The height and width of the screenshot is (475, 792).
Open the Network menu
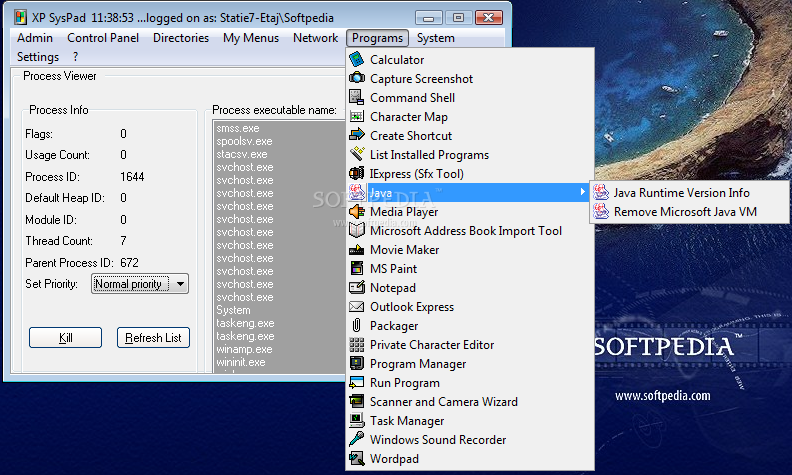tap(316, 38)
